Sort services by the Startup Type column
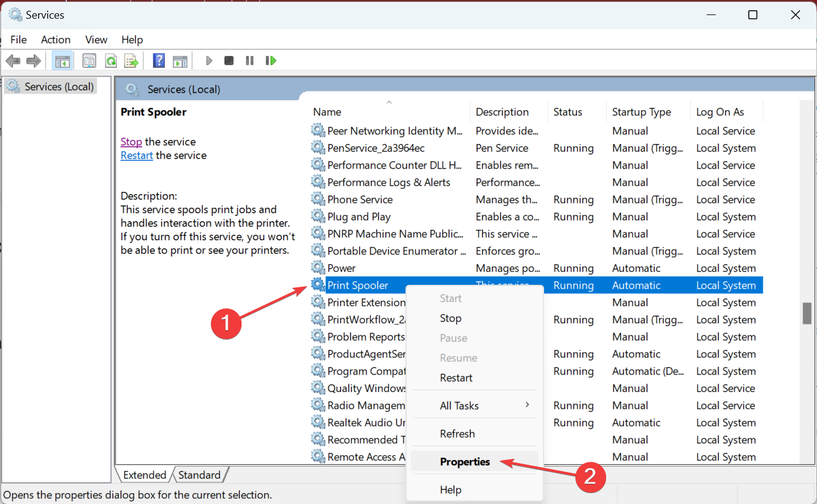Viewport: 817px width, 504px height. (x=641, y=112)
